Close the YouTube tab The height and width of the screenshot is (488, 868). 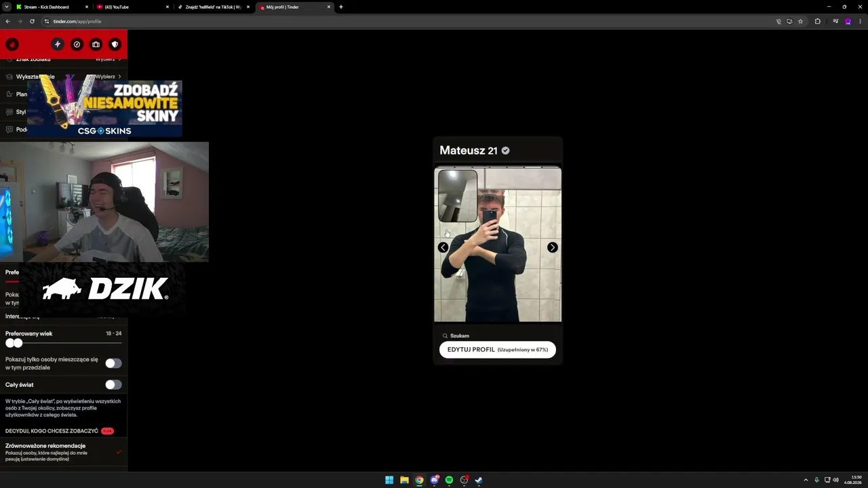(x=167, y=7)
